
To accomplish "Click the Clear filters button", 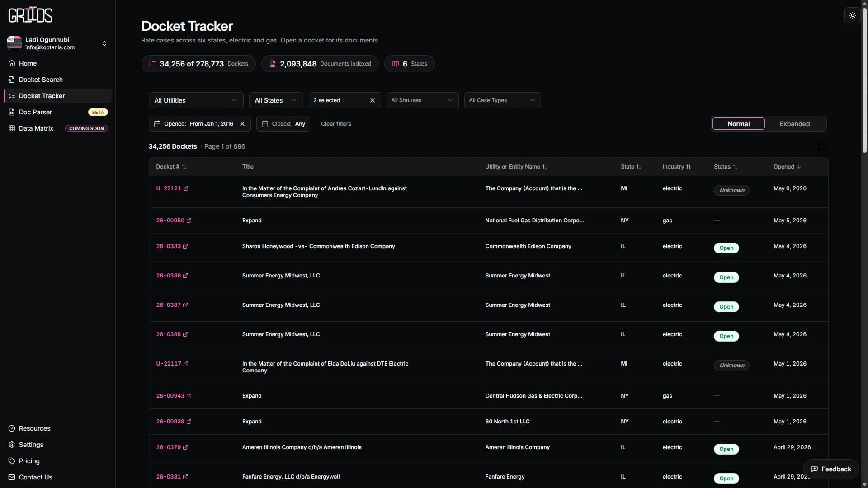I will [336, 124].
